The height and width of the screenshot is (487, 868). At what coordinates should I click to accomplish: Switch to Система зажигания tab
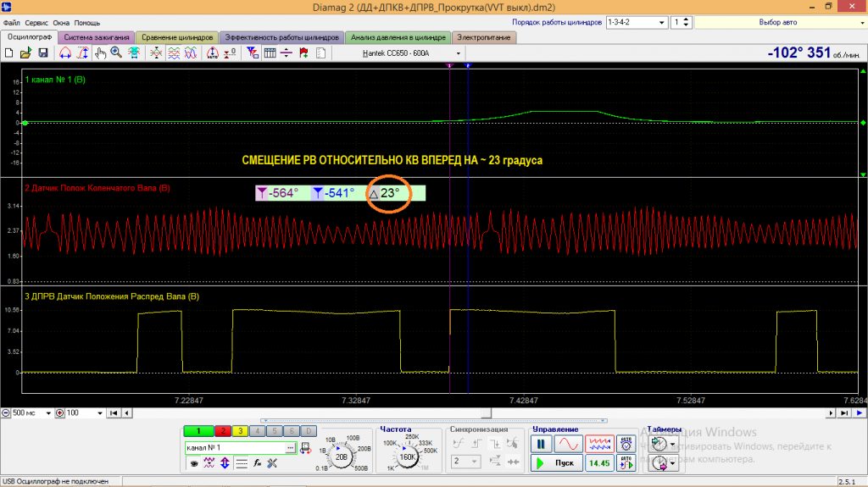coord(97,37)
